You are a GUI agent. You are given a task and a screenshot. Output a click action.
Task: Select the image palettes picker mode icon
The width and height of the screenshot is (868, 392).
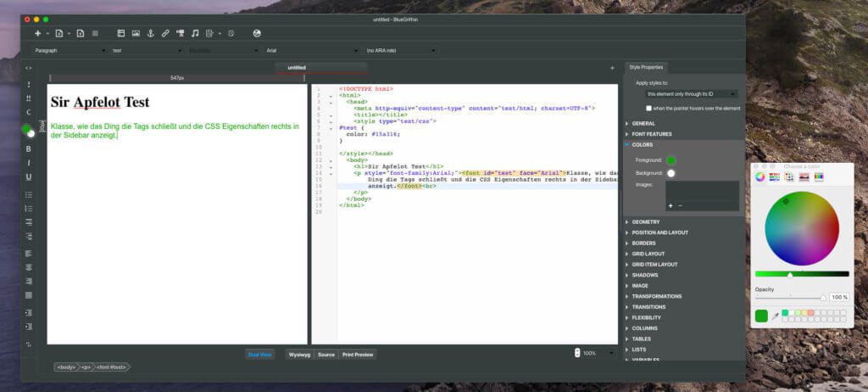pyautogui.click(x=804, y=176)
